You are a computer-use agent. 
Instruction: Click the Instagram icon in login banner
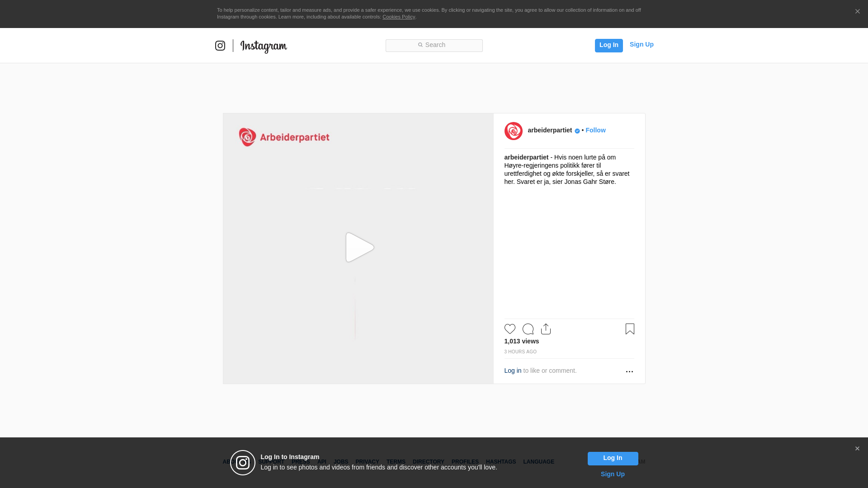[x=243, y=463]
